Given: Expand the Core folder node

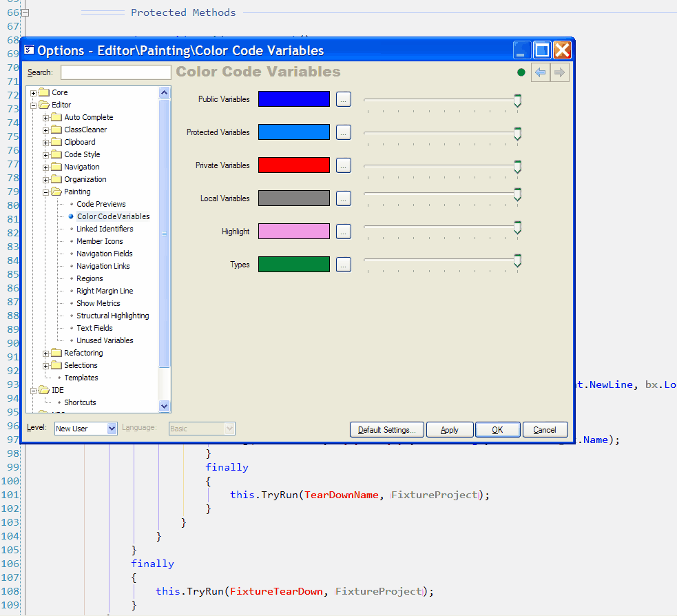Looking at the screenshot, I should 34,92.
